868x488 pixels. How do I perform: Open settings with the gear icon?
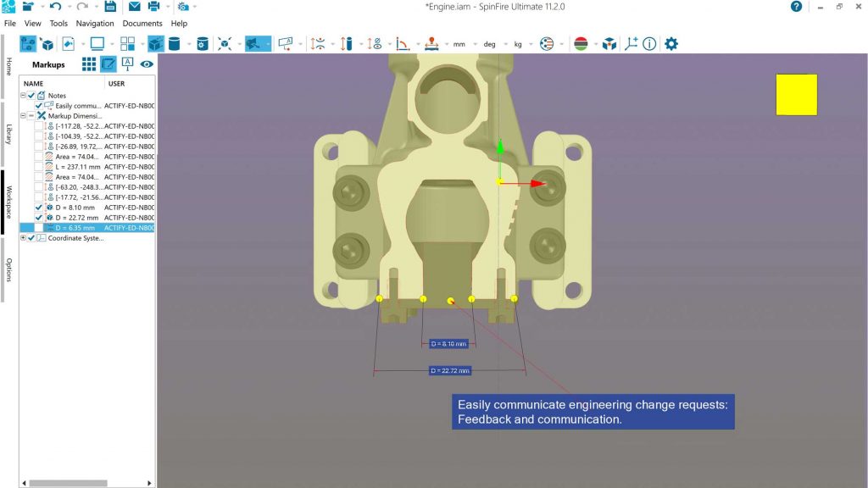coord(671,44)
